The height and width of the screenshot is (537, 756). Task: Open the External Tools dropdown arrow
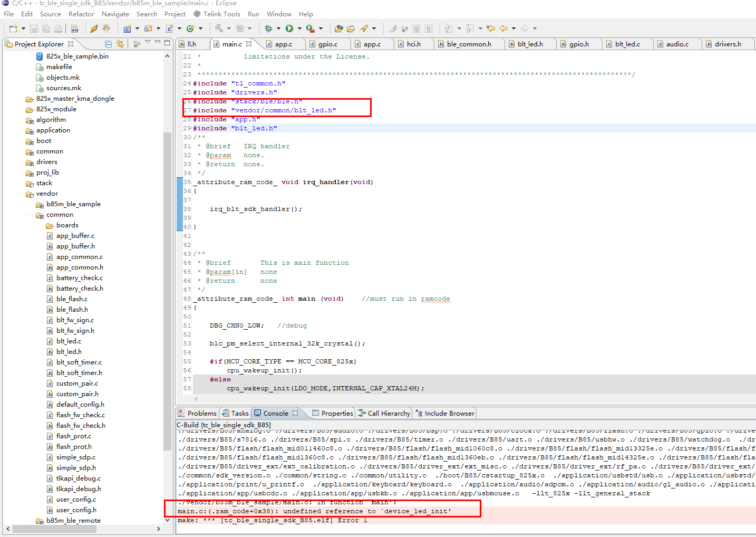321,28
